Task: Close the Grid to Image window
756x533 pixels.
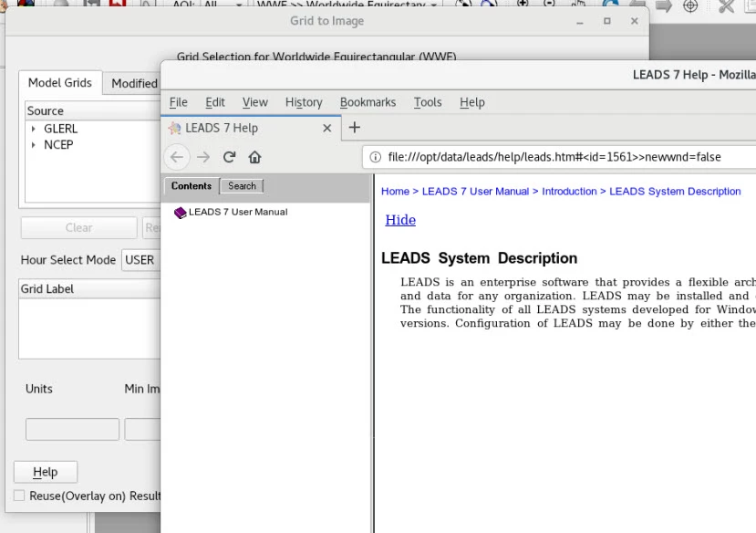Action: tap(635, 21)
